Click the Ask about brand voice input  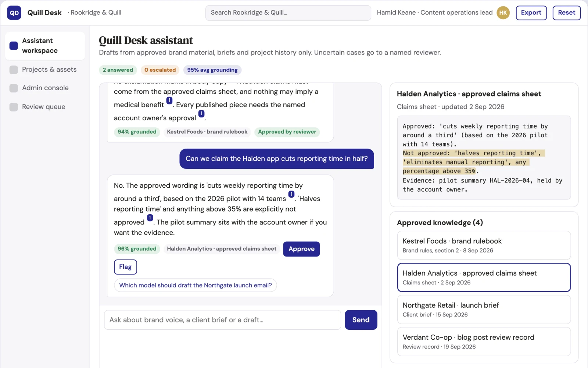click(x=222, y=320)
